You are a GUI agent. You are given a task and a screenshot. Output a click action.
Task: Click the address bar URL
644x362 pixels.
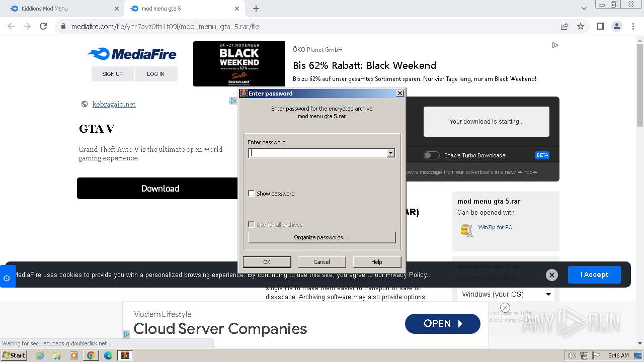point(165,27)
